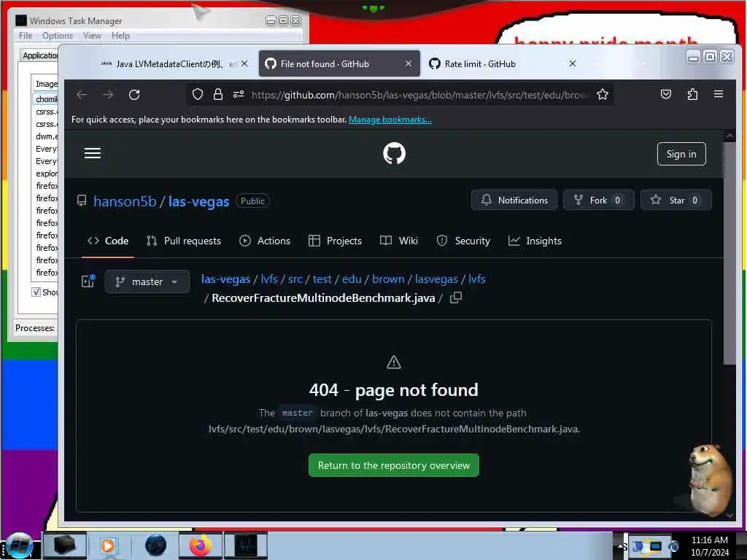747x560 pixels.
Task: Open the media player taskbar icon
Action: click(108, 545)
